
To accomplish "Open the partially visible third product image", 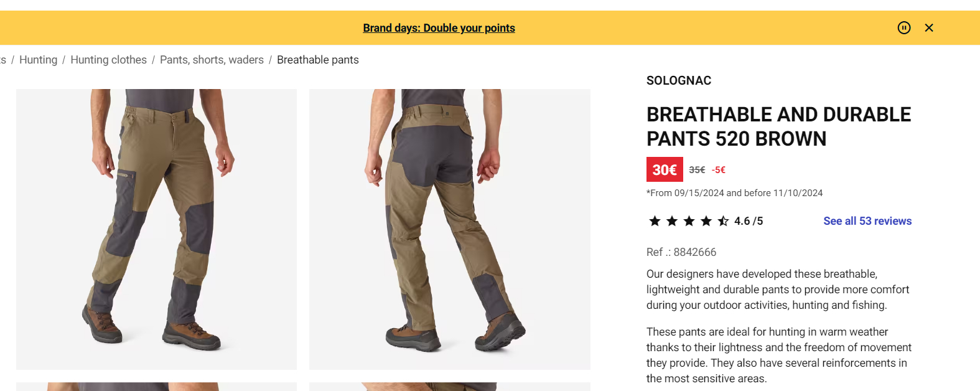I will [x=156, y=387].
